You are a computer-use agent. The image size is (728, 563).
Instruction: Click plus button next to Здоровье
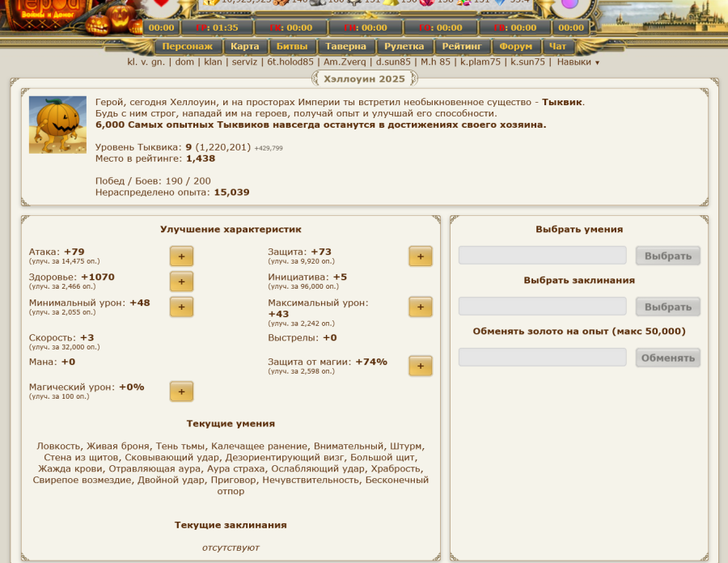pos(181,281)
